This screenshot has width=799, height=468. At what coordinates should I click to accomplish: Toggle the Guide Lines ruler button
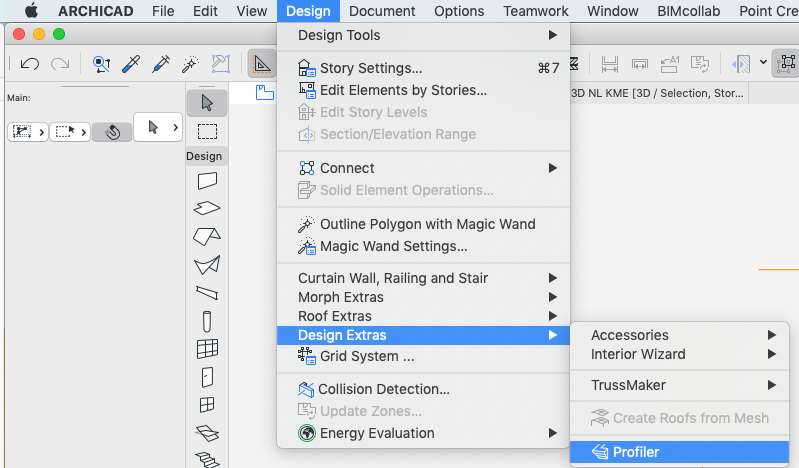tap(262, 64)
